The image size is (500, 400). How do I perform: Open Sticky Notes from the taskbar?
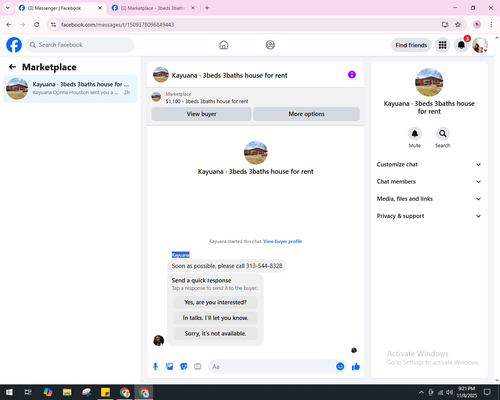tap(105, 392)
